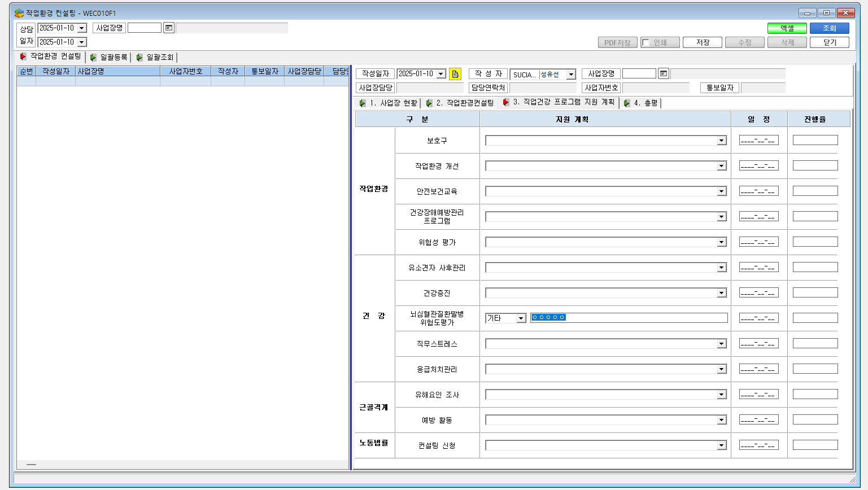
Task: Click the flag icon on 4. 총평 tab
Action: pos(627,103)
